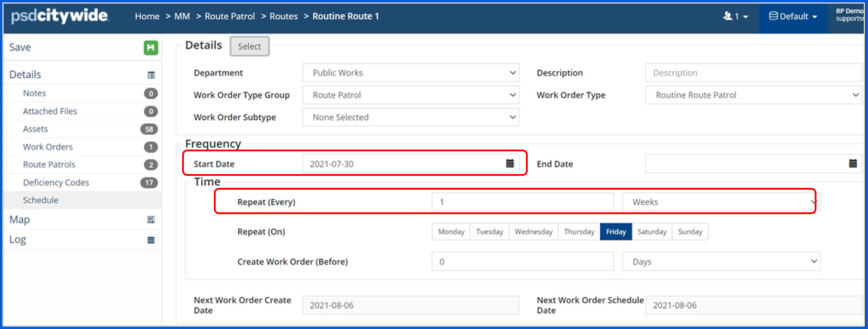Open the Create Work Order Before Days dropdown
The width and height of the screenshot is (868, 329).
(721, 261)
